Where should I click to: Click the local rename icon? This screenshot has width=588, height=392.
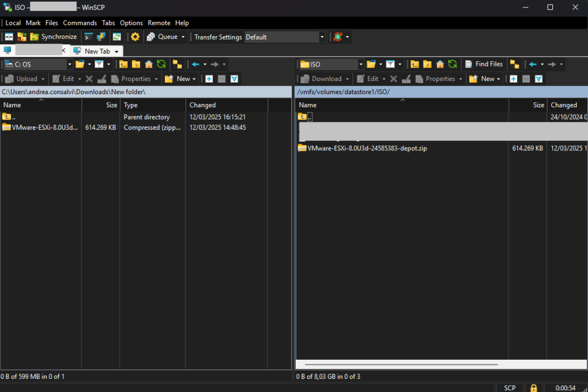click(x=102, y=79)
